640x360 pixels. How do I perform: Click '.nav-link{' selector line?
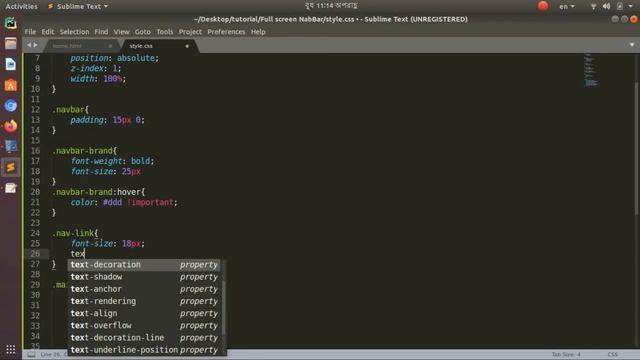(75, 233)
